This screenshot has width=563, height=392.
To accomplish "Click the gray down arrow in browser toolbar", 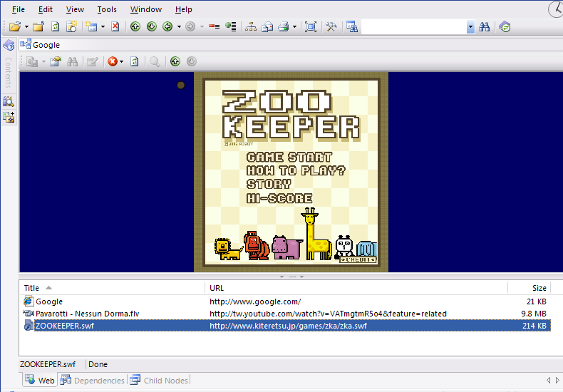I will tap(192, 62).
